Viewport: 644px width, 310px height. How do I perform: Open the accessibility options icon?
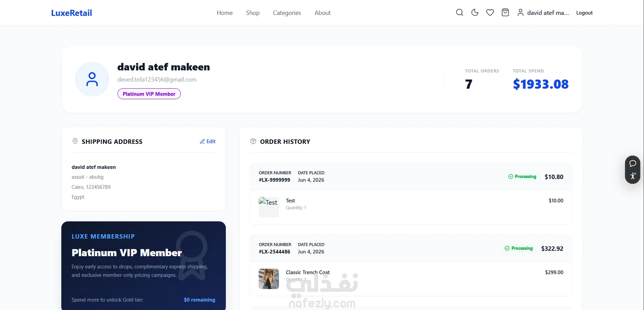coord(632,176)
